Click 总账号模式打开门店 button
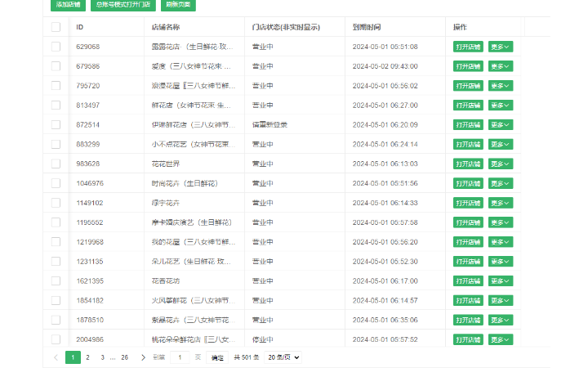The height and width of the screenshot is (368, 588). [122, 5]
